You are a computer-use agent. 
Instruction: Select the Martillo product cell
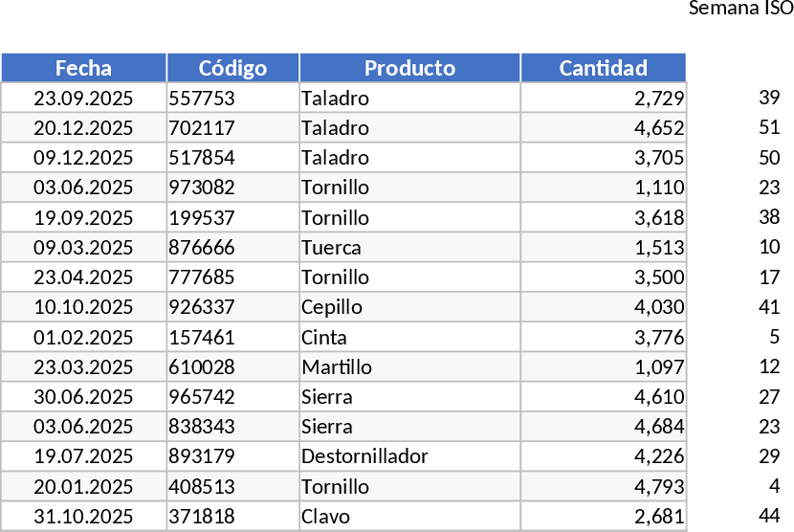409,367
